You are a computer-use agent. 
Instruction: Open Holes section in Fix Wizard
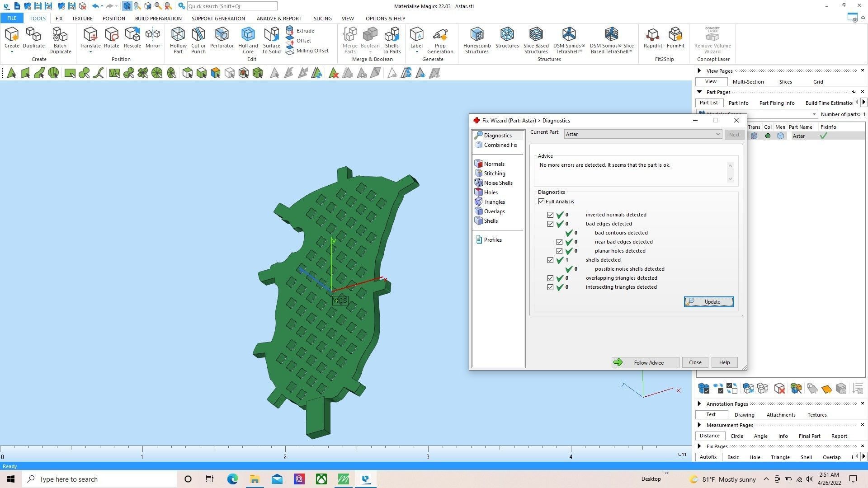pos(491,192)
